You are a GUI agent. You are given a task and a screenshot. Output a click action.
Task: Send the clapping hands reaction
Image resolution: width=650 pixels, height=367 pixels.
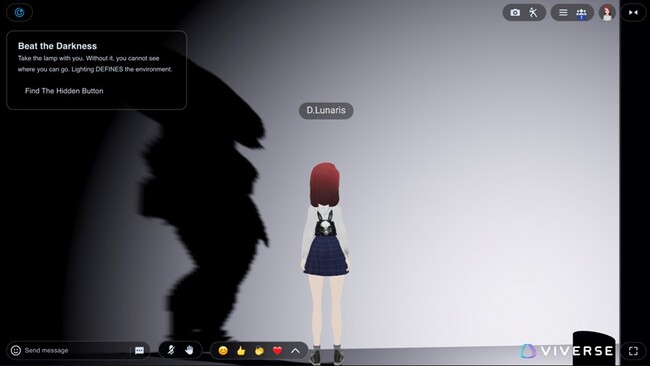[259, 350]
